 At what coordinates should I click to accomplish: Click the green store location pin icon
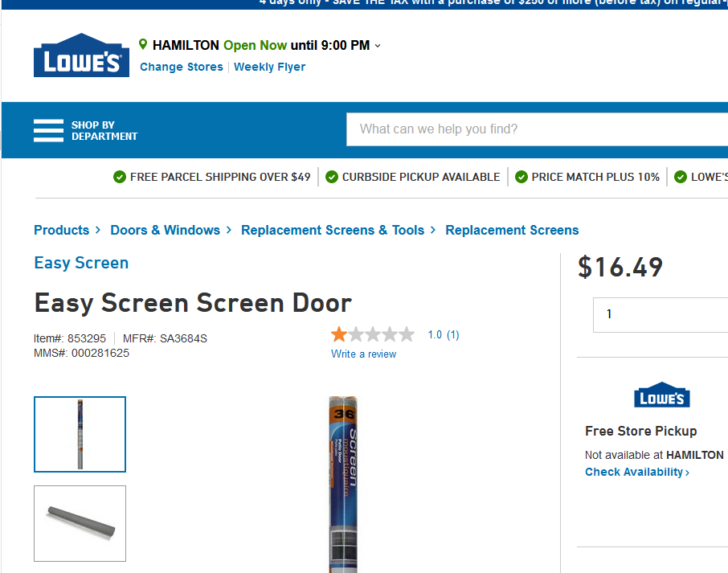143,44
